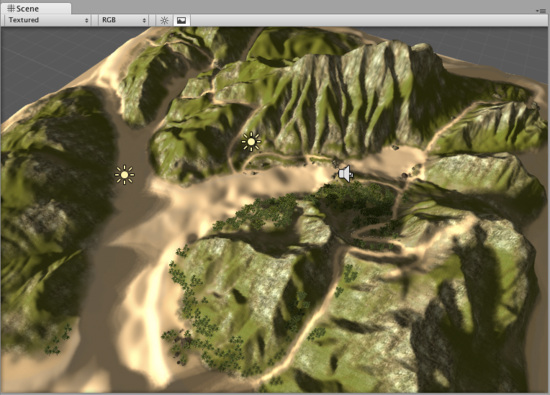Open the Scene panel options menu

pyautogui.click(x=542, y=11)
